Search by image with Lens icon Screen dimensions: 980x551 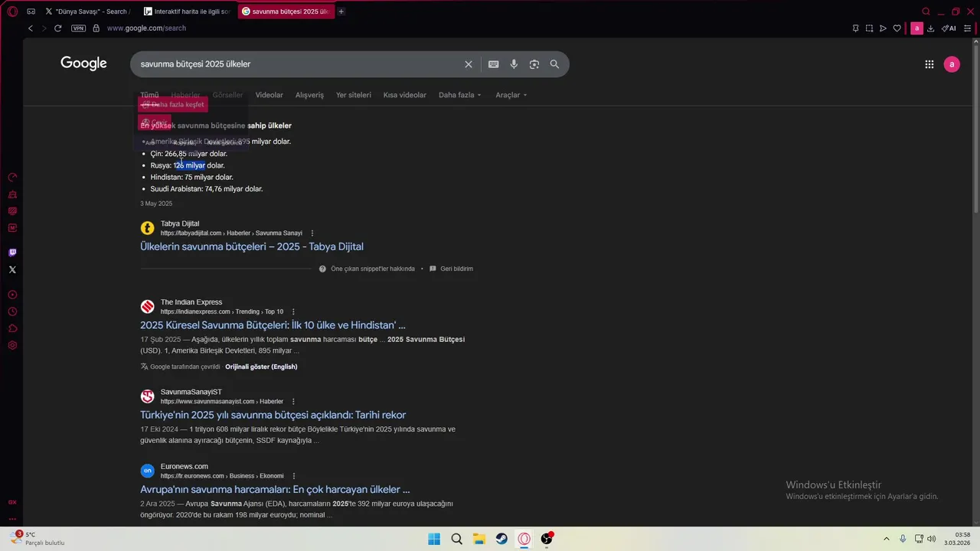coord(534,64)
